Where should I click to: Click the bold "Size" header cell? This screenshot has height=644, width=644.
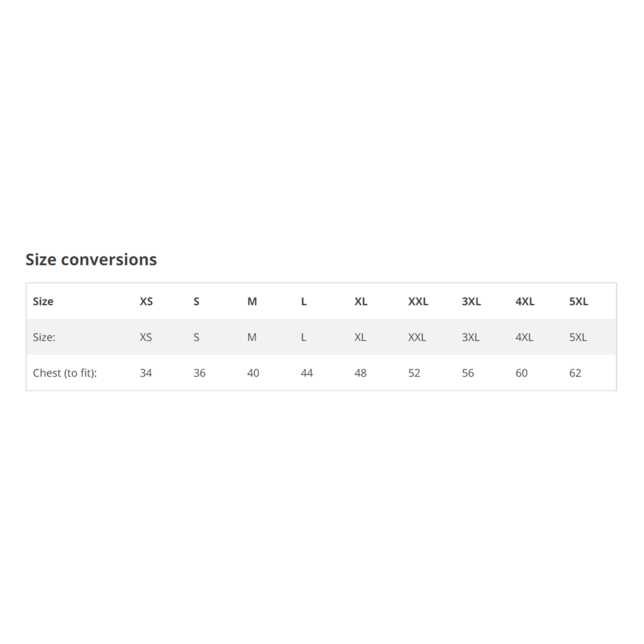point(43,301)
